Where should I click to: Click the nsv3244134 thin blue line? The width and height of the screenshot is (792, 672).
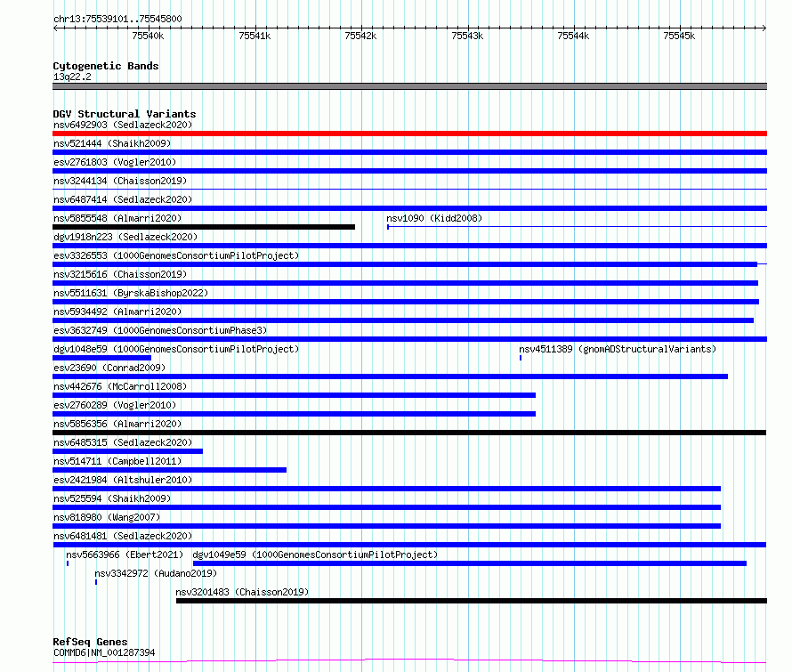coord(409,189)
